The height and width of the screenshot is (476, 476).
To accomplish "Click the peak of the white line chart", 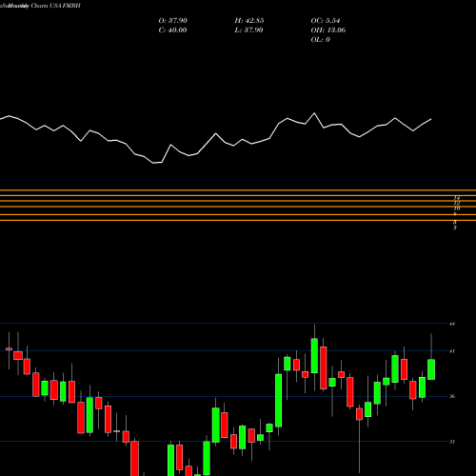I will pyautogui.click(x=314, y=113).
